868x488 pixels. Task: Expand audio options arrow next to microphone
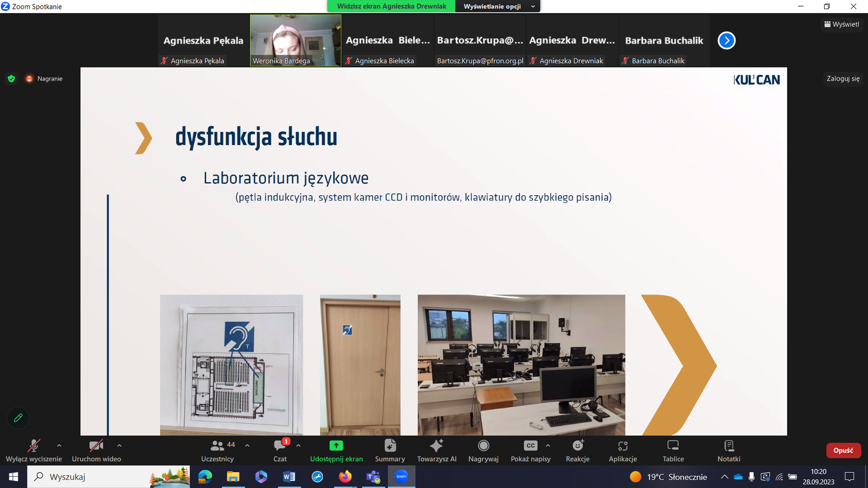[59, 446]
